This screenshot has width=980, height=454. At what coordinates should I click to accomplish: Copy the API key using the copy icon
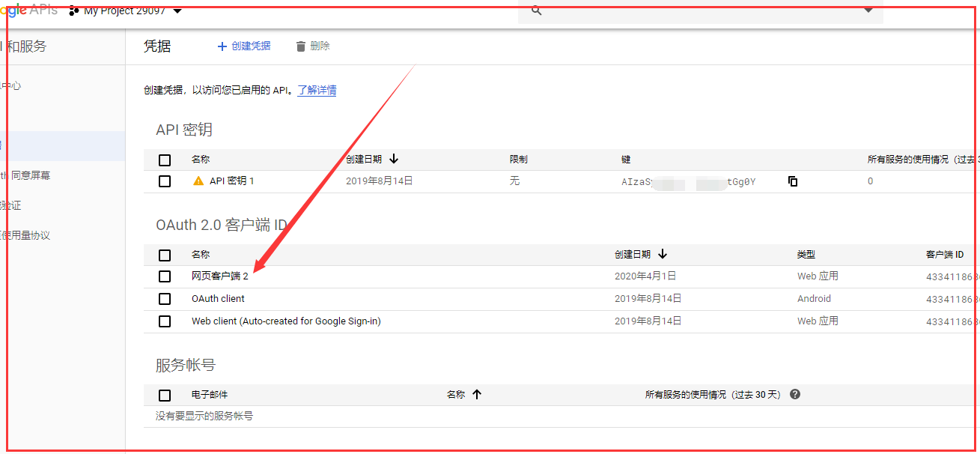(x=792, y=181)
